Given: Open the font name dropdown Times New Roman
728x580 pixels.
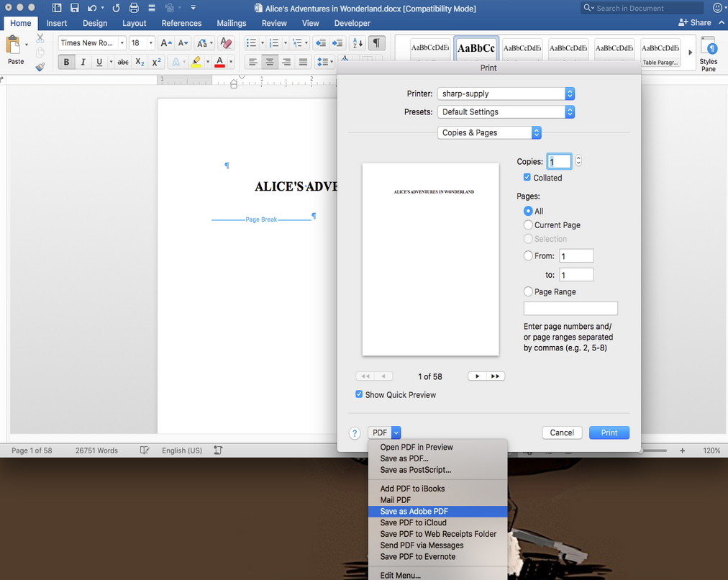Looking at the screenshot, I should pos(122,43).
